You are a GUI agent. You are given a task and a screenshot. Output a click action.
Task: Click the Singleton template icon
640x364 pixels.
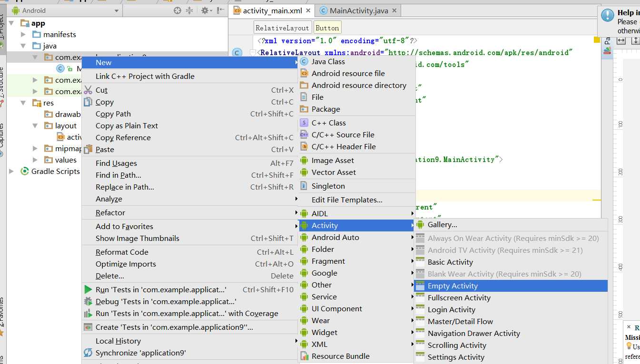pos(304,186)
